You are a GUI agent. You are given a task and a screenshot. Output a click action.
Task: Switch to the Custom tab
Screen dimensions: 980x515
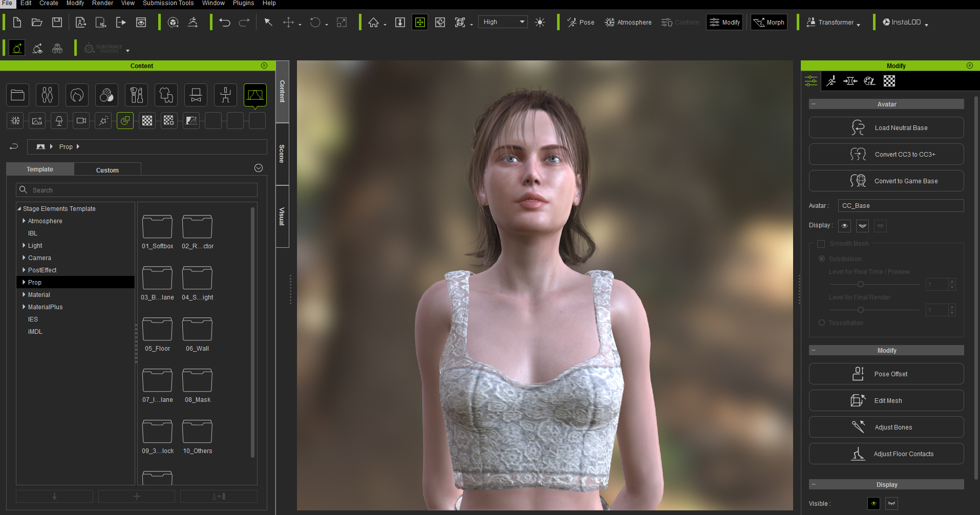[x=107, y=169]
